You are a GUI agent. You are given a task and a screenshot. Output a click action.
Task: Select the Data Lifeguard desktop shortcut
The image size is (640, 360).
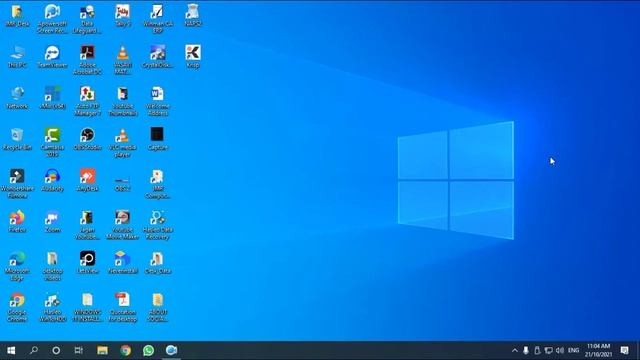87,18
